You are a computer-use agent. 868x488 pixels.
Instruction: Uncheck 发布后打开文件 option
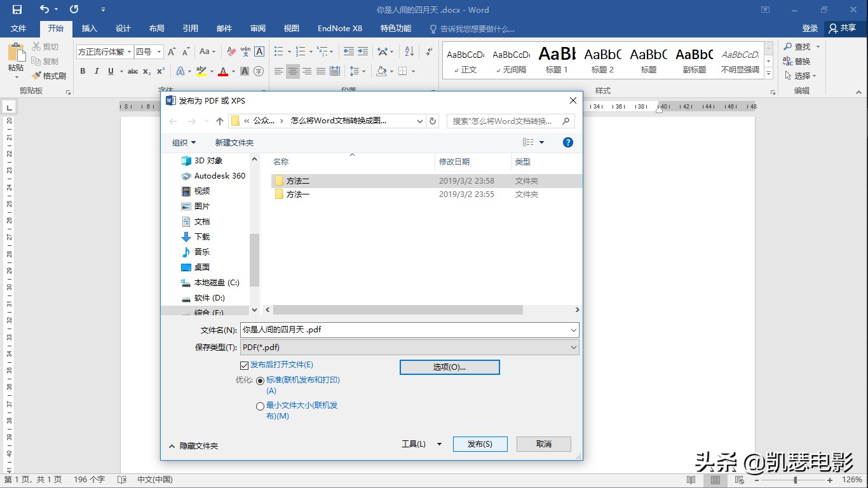(244, 365)
